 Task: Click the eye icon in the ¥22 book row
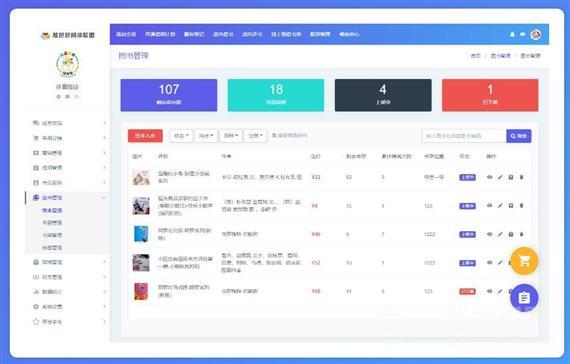[490, 177]
